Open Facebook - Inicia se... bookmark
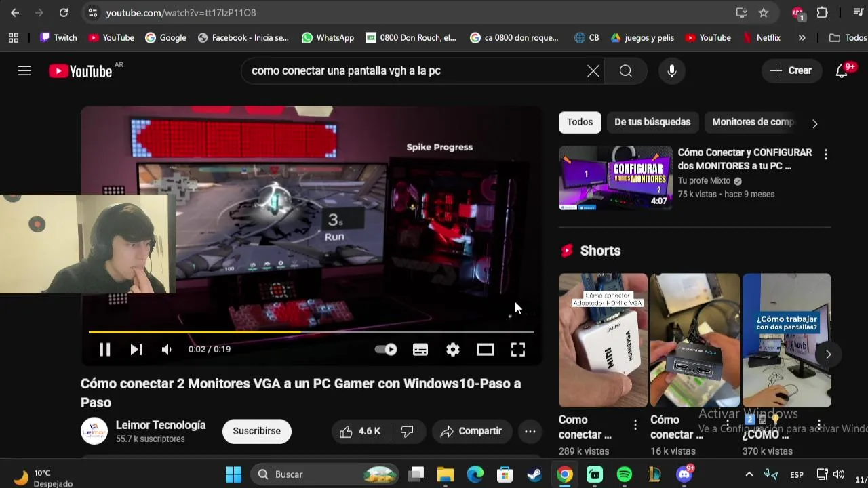 click(243, 38)
